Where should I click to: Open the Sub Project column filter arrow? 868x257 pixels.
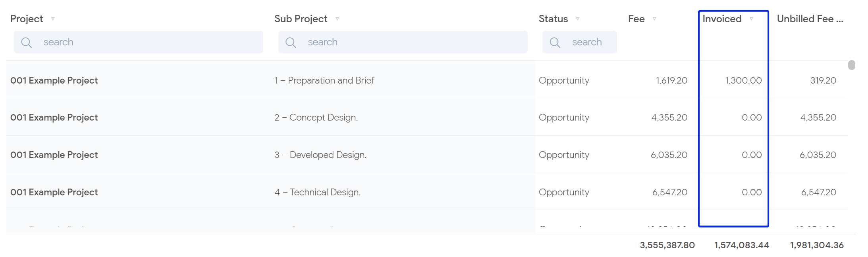pos(337,19)
